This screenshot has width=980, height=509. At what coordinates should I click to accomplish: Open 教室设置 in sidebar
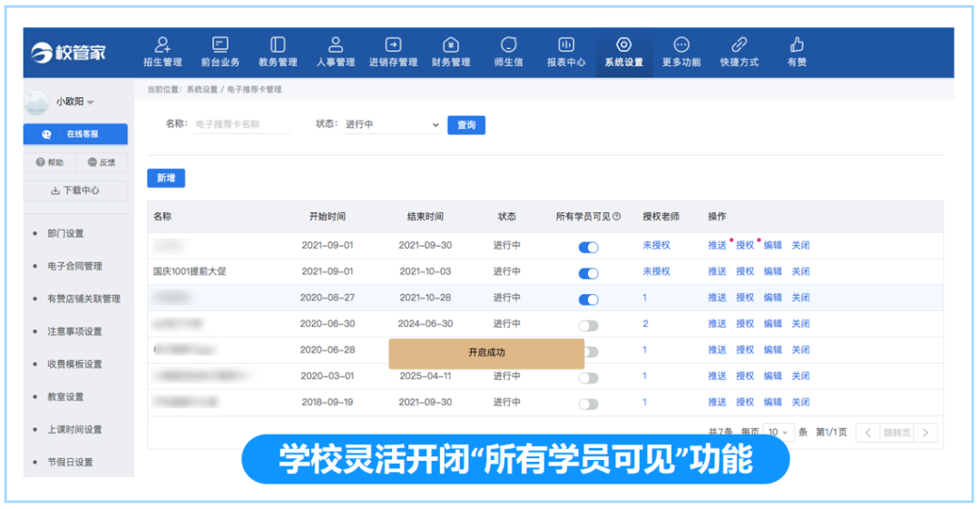65,396
